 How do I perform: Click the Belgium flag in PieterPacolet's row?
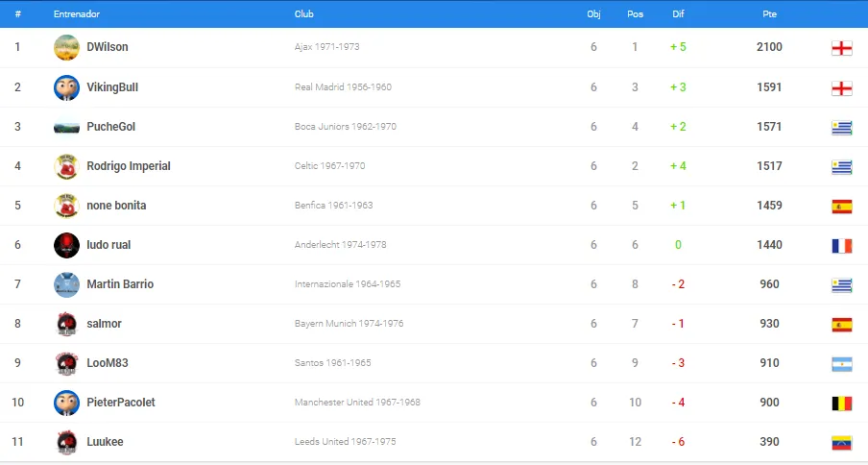(x=841, y=403)
